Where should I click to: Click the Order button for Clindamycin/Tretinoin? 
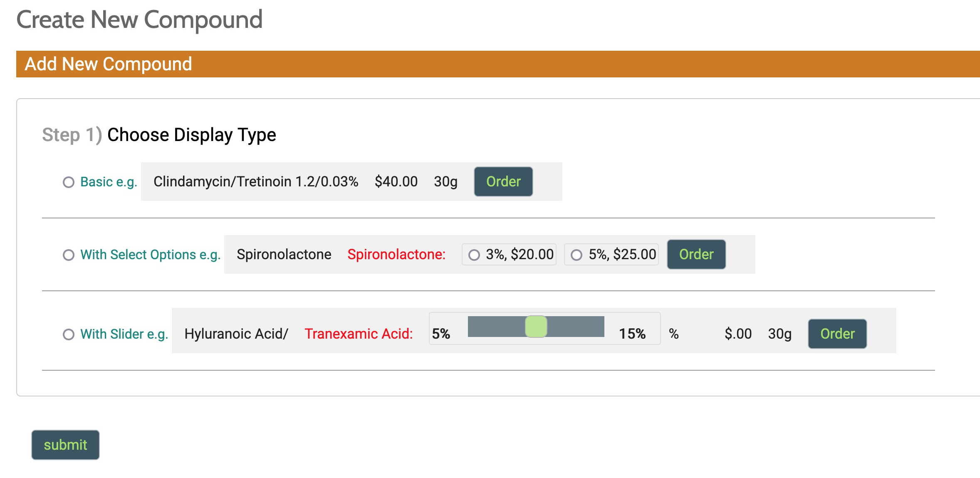503,181
